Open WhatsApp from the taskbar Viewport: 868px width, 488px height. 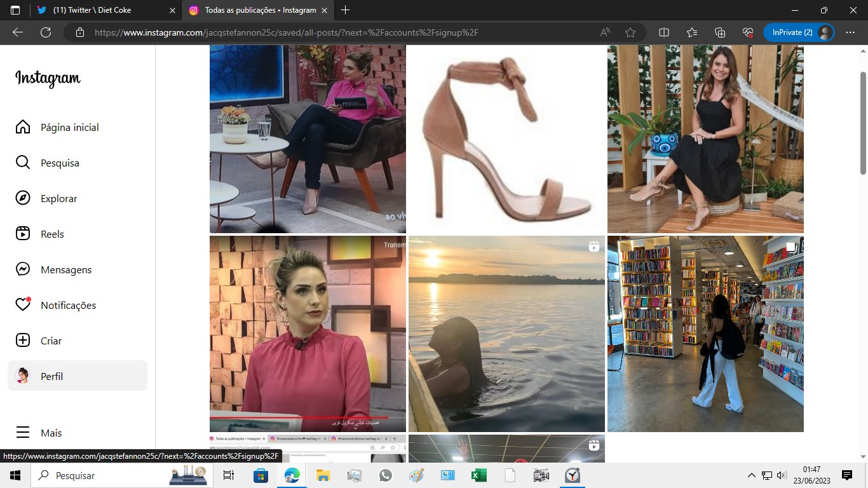[385, 475]
